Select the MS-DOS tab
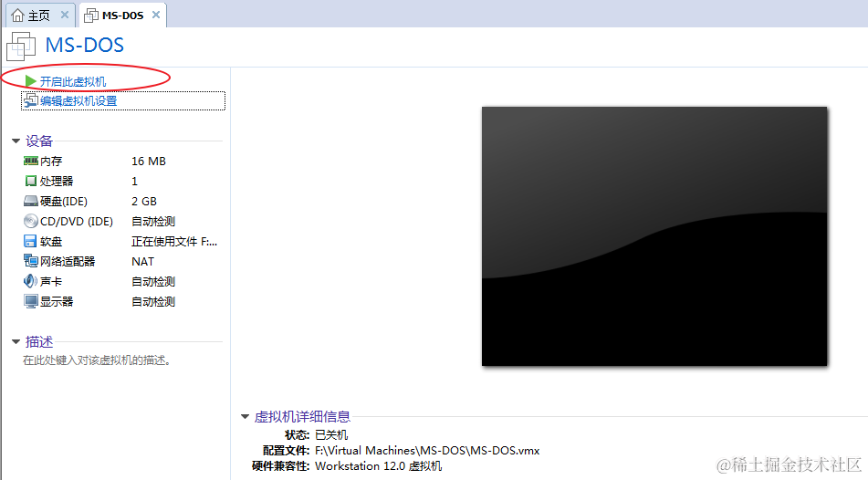 122,15
